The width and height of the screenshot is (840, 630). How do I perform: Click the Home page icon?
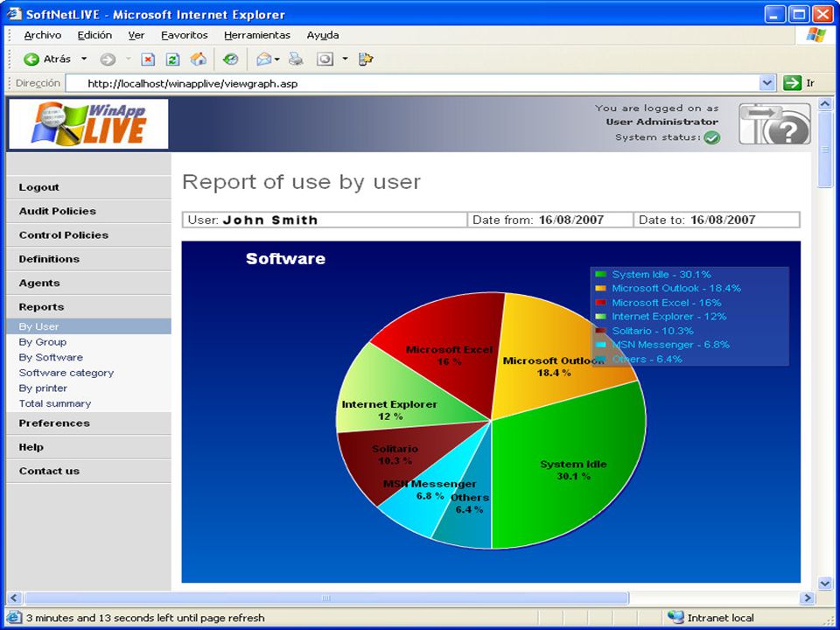(x=199, y=59)
